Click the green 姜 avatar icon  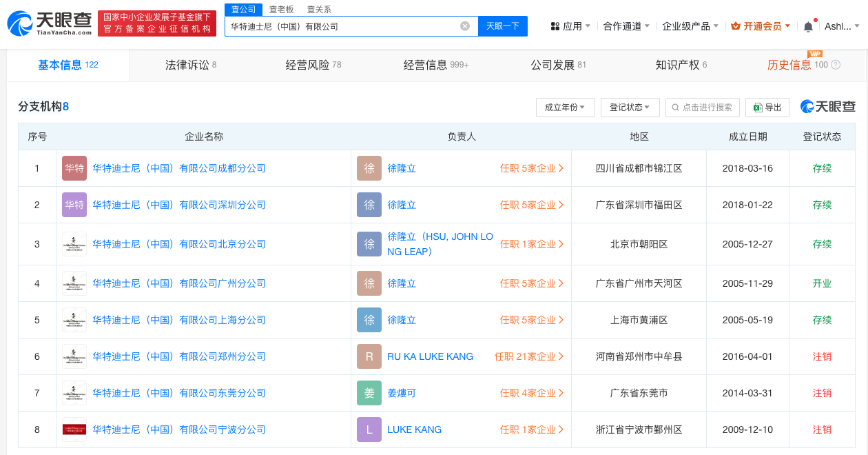(x=369, y=393)
